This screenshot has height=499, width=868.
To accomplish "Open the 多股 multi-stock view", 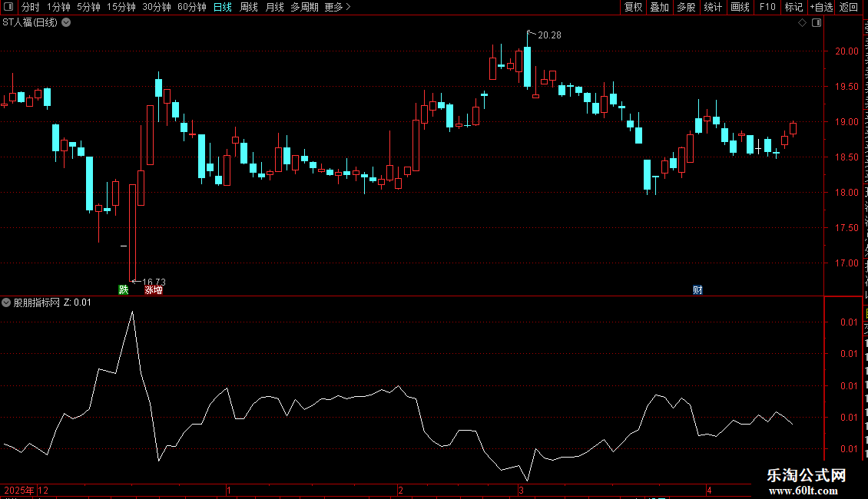I will pos(687,7).
